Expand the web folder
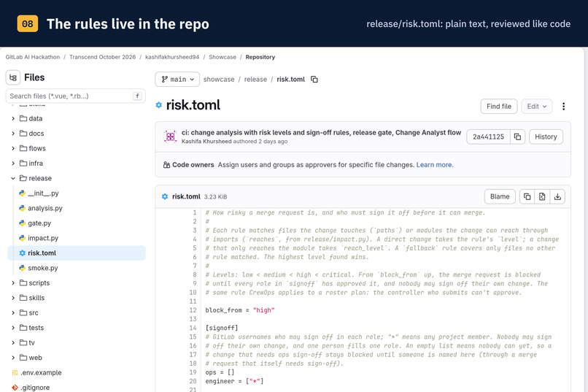Screen dimensions: 588x392 (13, 358)
